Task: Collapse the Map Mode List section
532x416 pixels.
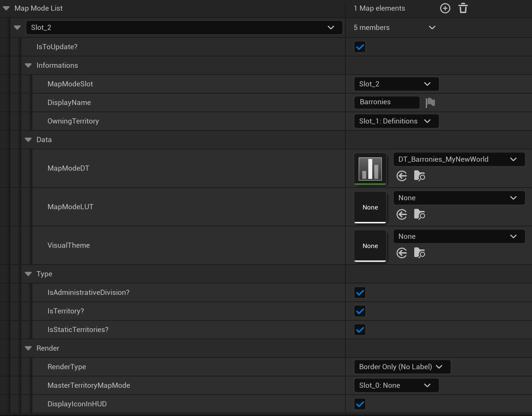Action: pos(6,8)
